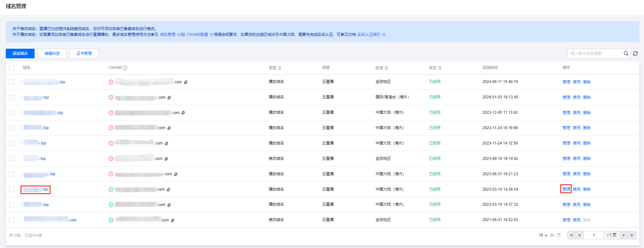Click 禁用 for the 2023-09-19 19:10:42 row
Image resolution: width=644 pixels, height=248 pixels.
tap(576, 159)
